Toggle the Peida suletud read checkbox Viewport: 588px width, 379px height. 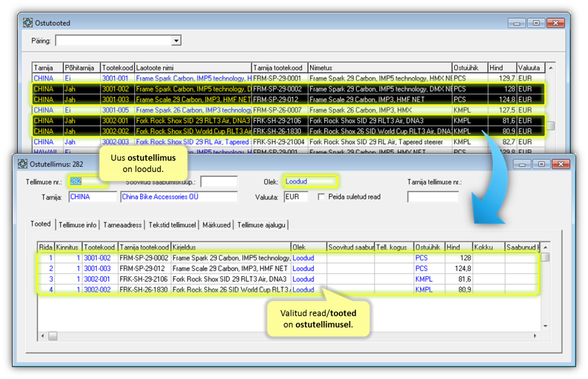click(x=321, y=197)
